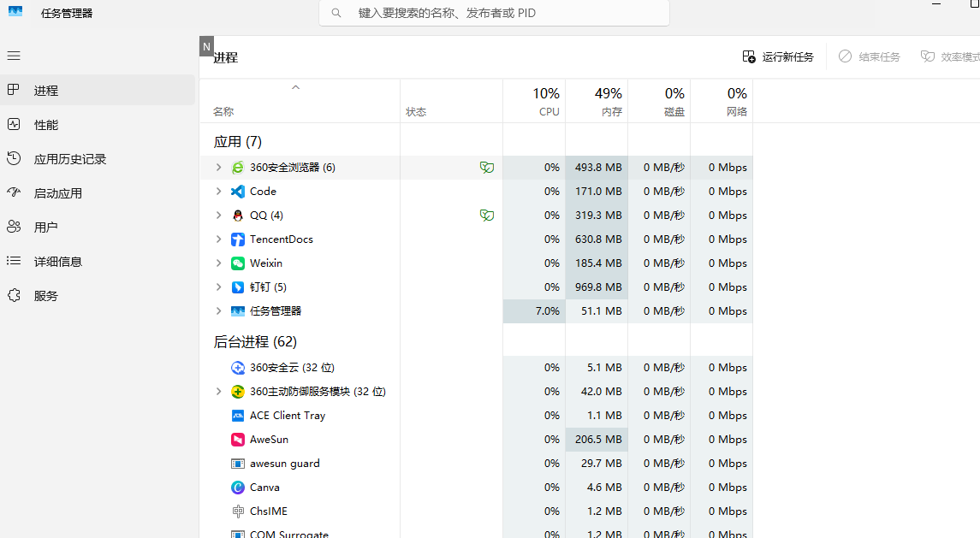Click the Code (VS Code) icon

click(238, 192)
